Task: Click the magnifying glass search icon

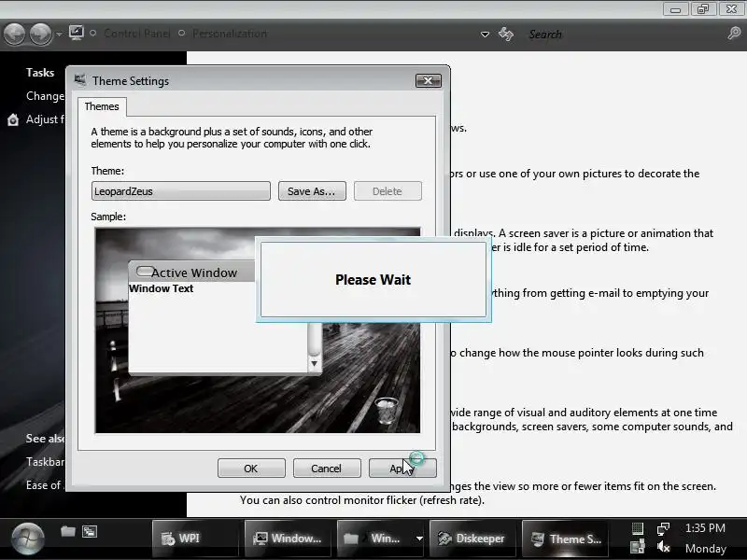Action: click(734, 34)
